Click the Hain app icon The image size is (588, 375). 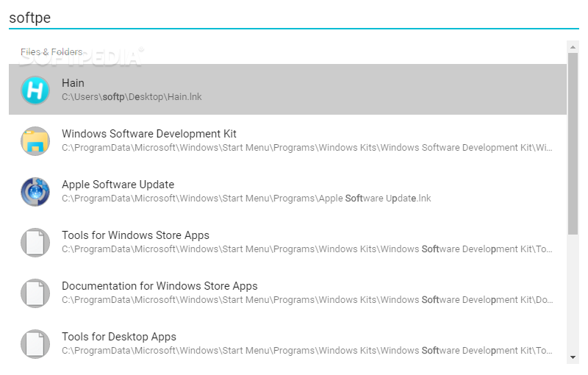tap(35, 90)
